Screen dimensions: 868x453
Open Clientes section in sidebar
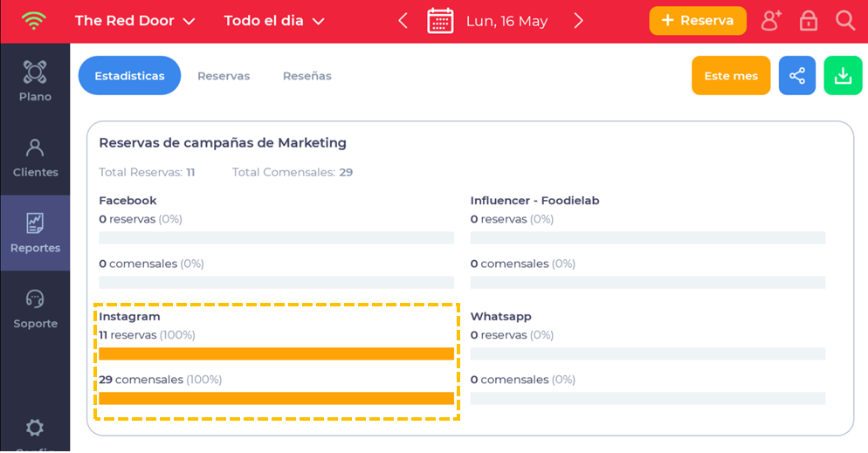35,157
